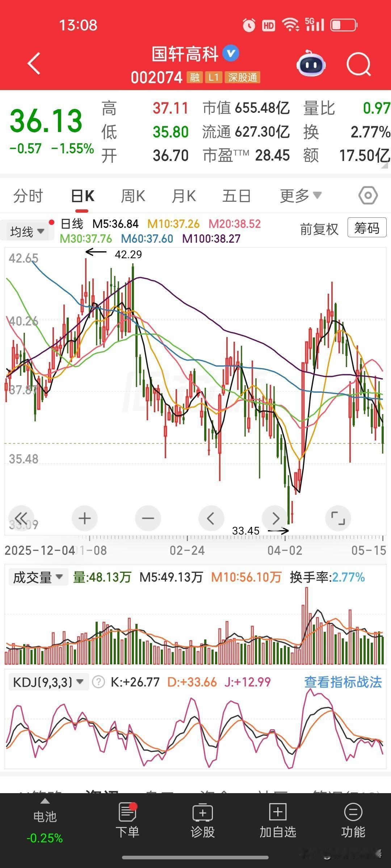Open the search magnifier icon
Image resolution: width=391 pixels, height=868 pixels.
[x=358, y=65]
